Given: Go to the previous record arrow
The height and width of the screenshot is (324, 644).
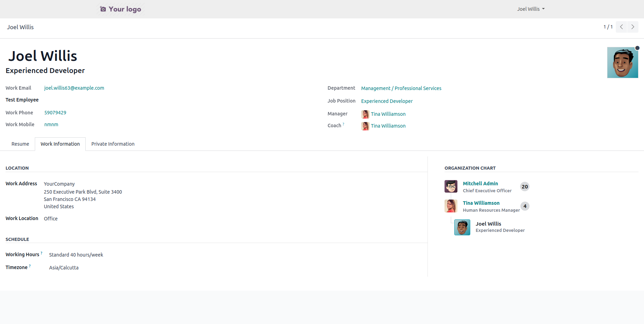Looking at the screenshot, I should [x=621, y=27].
